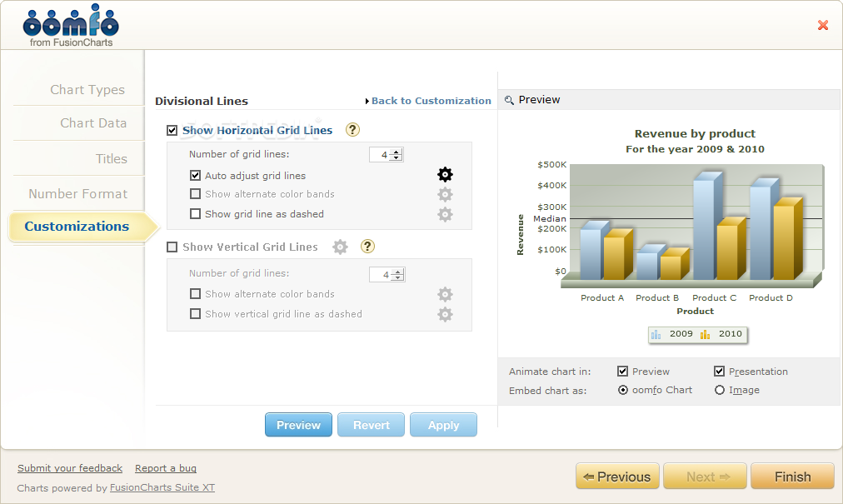Image resolution: width=843 pixels, height=504 pixels.
Task: Click gear for horizontal alternate color bands
Action: (x=446, y=195)
